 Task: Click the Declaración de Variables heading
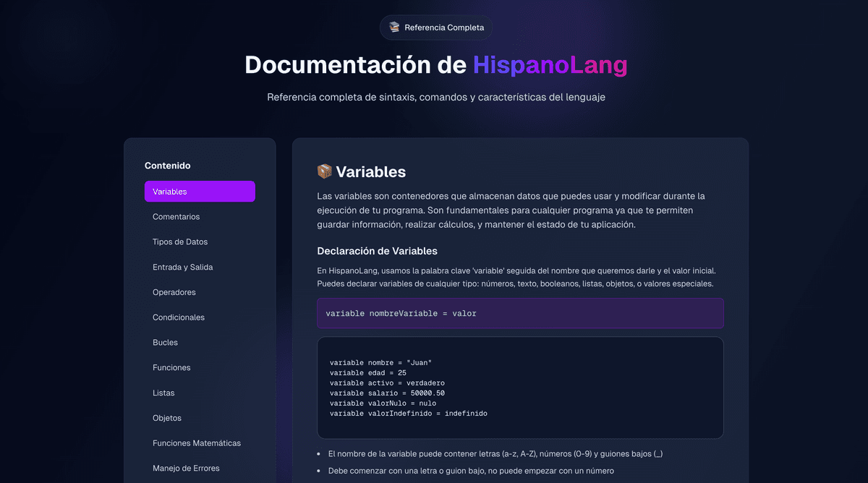377,251
